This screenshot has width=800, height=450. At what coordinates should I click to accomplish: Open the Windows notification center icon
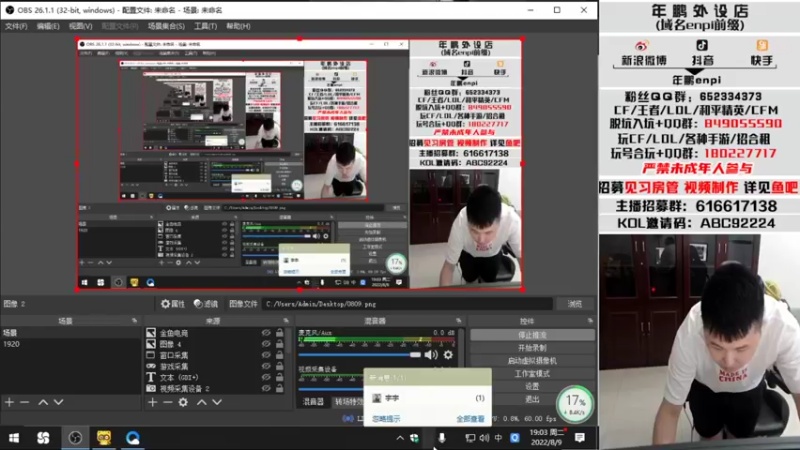[x=580, y=438]
